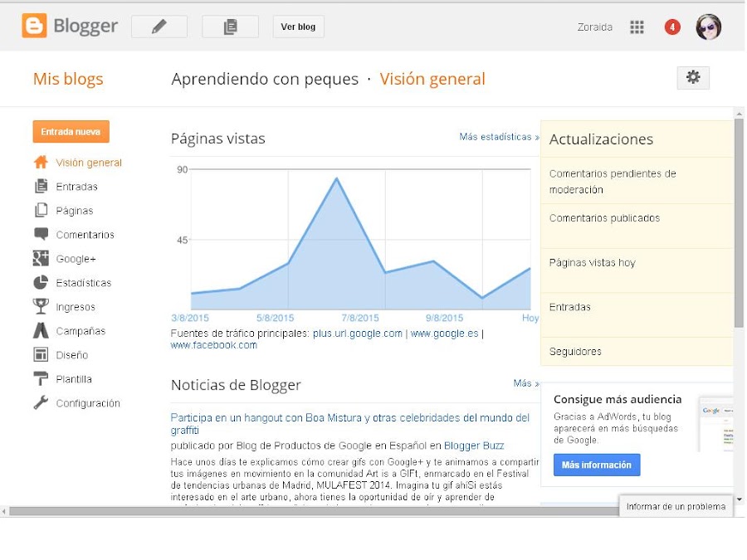Open Comentarios in the sidebar menu
This screenshot has height=560, width=747.
[85, 235]
